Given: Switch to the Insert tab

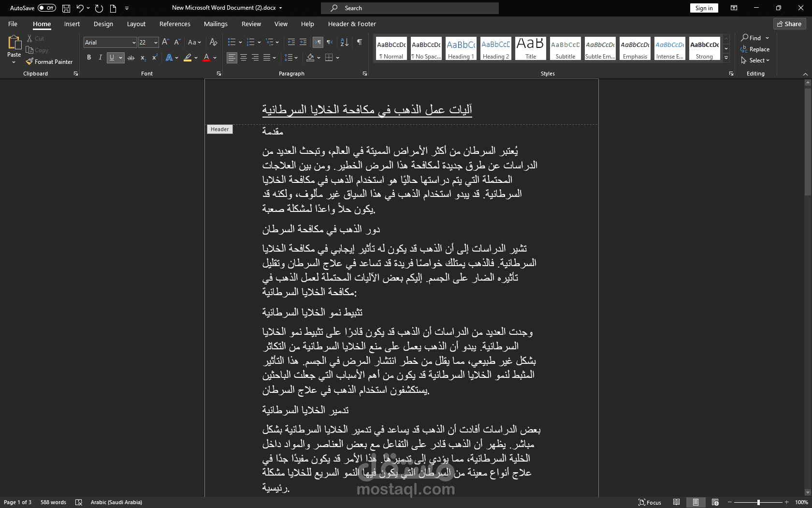Looking at the screenshot, I should coord(72,24).
